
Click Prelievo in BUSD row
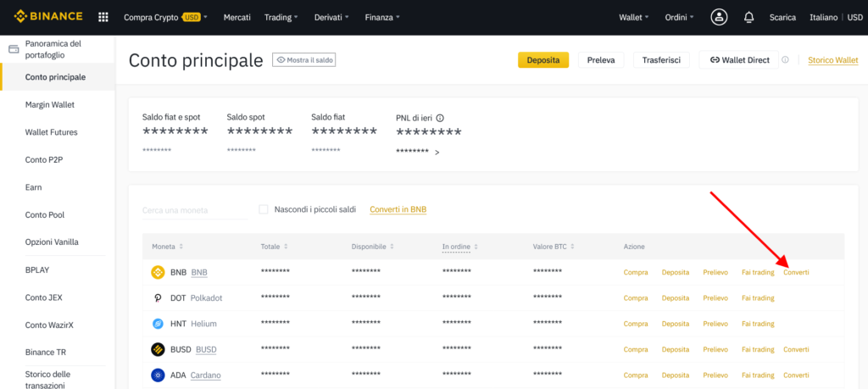tap(715, 349)
